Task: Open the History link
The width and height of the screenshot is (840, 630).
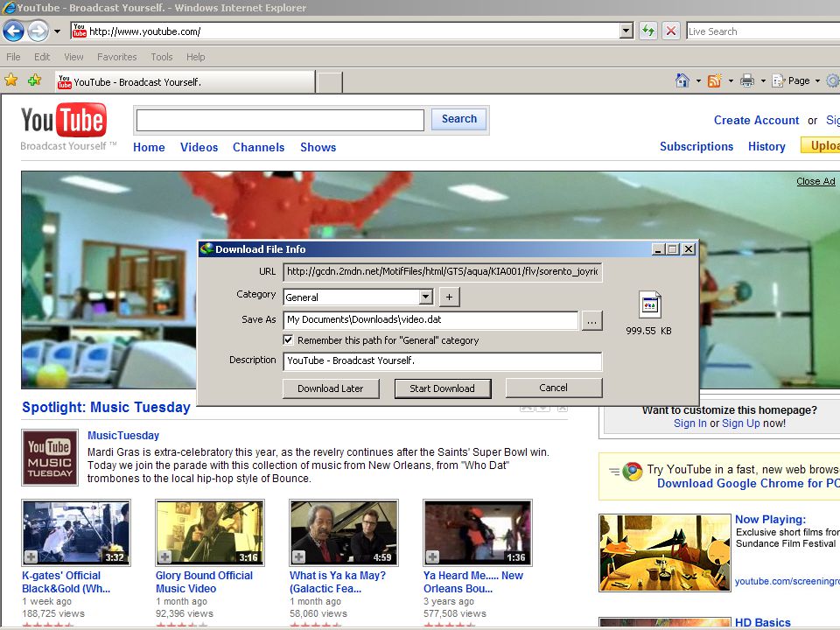Action: (766, 146)
